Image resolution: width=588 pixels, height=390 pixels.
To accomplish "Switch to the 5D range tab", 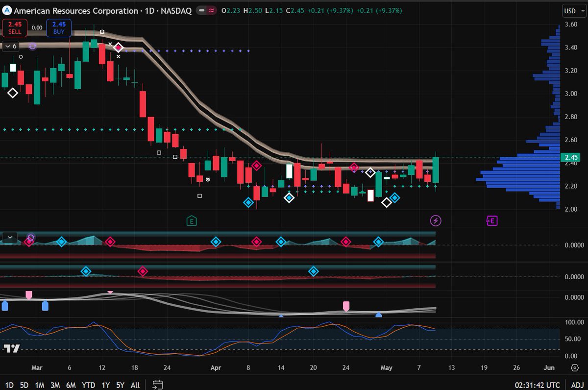I will pyautogui.click(x=24, y=385).
